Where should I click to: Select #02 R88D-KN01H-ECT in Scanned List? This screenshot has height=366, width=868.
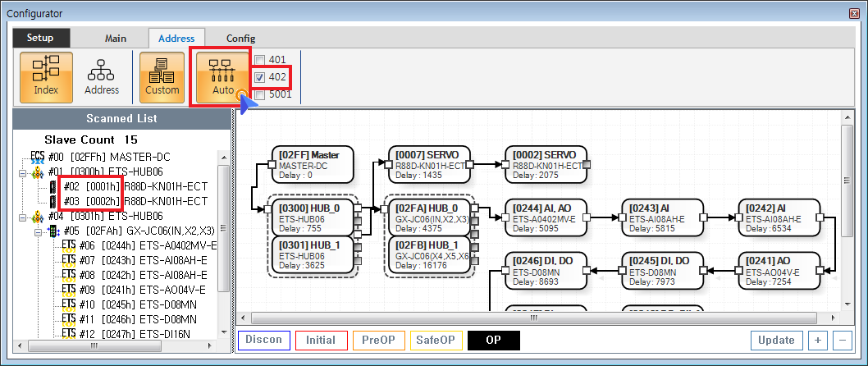coord(123,187)
